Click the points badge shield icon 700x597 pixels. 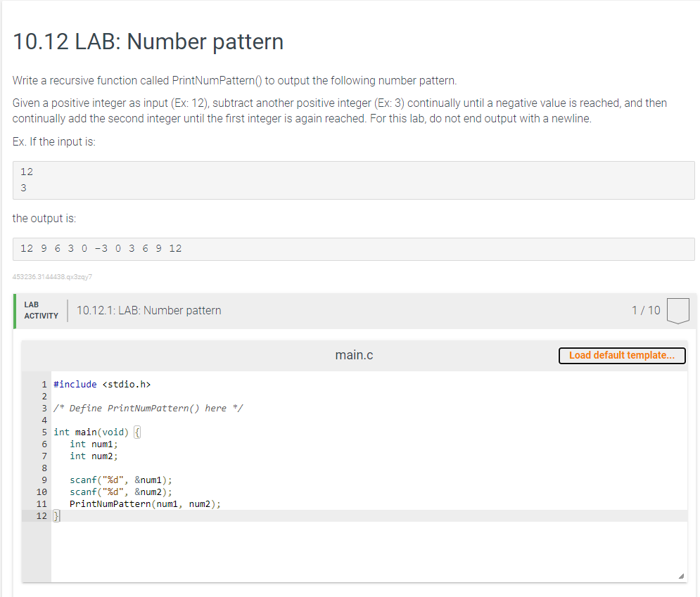(x=676, y=309)
